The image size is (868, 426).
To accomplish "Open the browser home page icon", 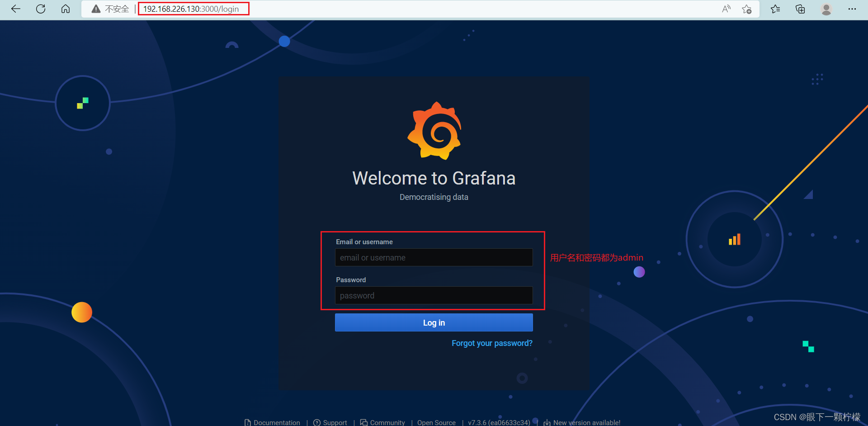I will pyautogui.click(x=66, y=9).
